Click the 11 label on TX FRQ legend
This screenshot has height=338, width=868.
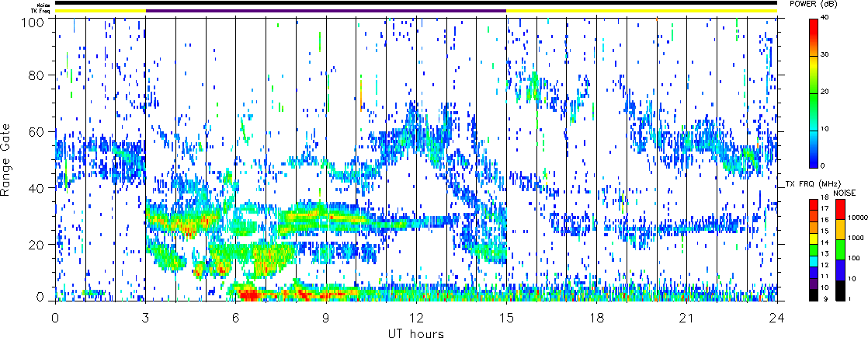pos(825,276)
